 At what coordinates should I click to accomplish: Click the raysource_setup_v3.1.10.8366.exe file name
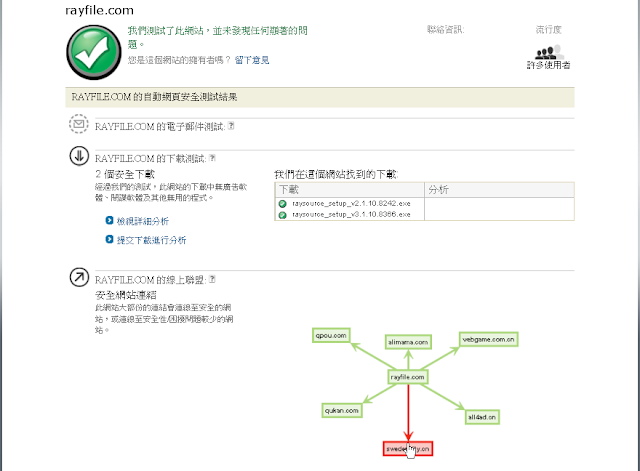tap(351, 214)
